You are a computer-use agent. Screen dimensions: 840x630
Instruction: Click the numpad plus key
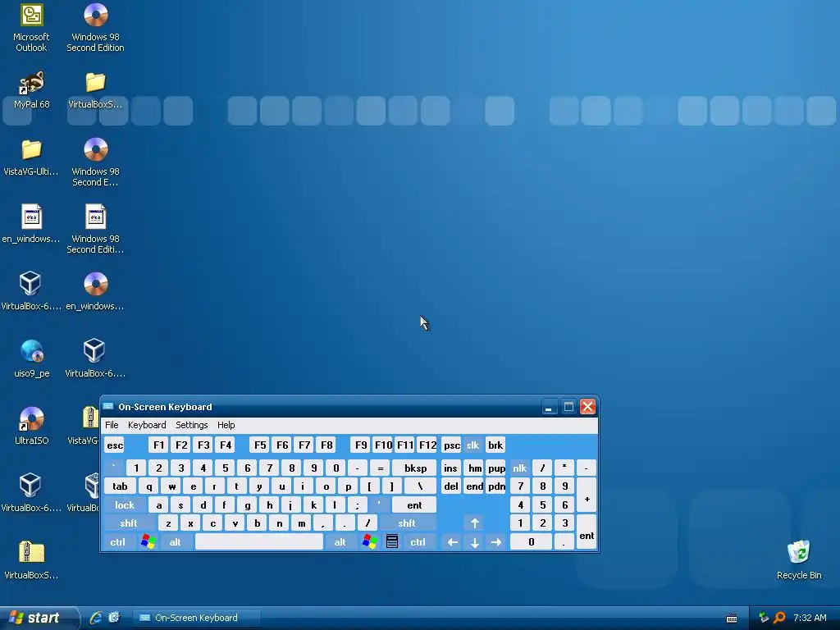click(587, 495)
